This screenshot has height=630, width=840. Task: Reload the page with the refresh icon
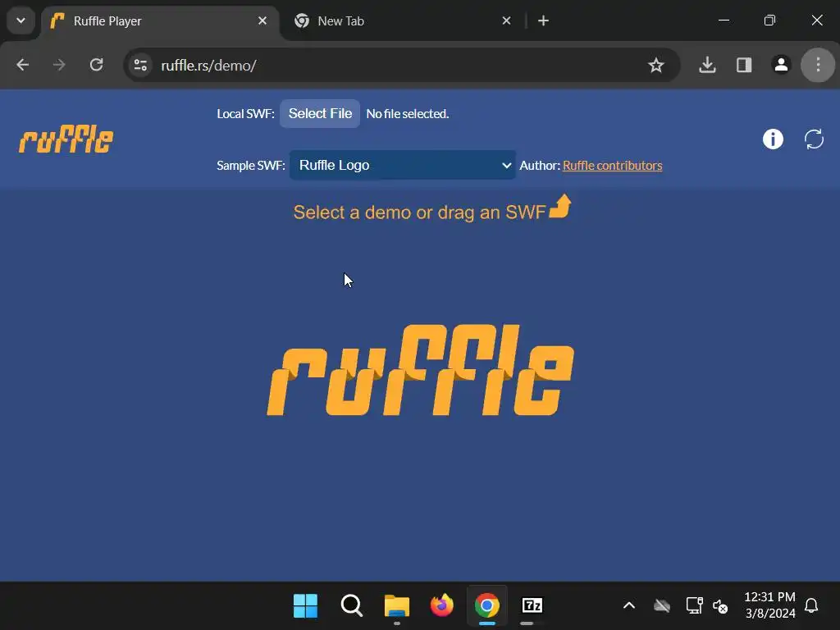(97, 66)
